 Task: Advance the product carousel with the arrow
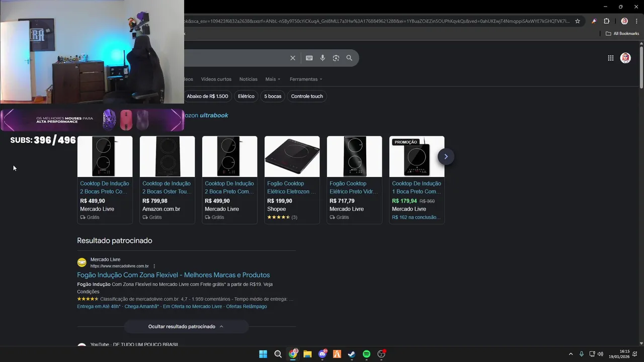pos(446,156)
